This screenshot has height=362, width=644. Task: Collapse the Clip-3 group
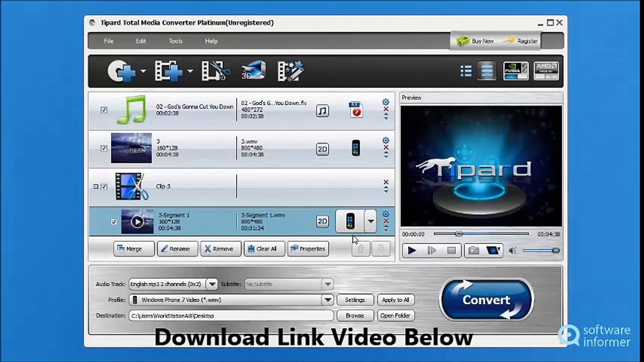click(96, 187)
